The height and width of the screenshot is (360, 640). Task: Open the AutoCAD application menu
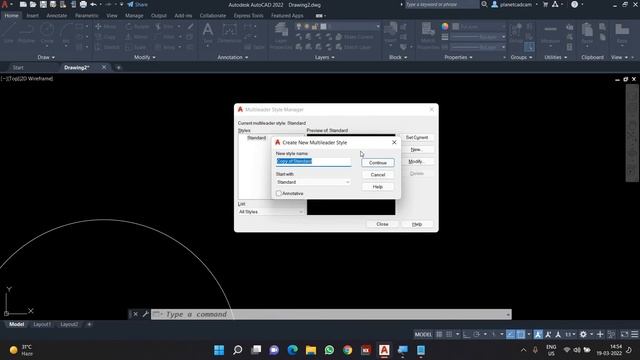(5, 4)
